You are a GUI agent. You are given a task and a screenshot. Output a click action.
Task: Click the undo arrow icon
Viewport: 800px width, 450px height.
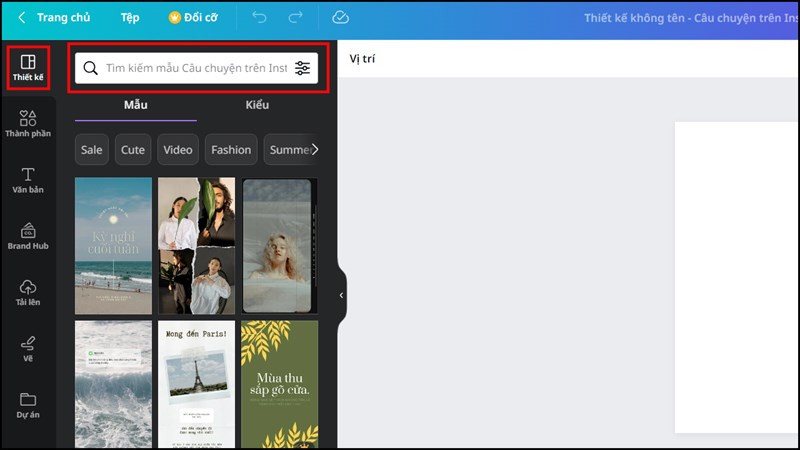tap(259, 17)
